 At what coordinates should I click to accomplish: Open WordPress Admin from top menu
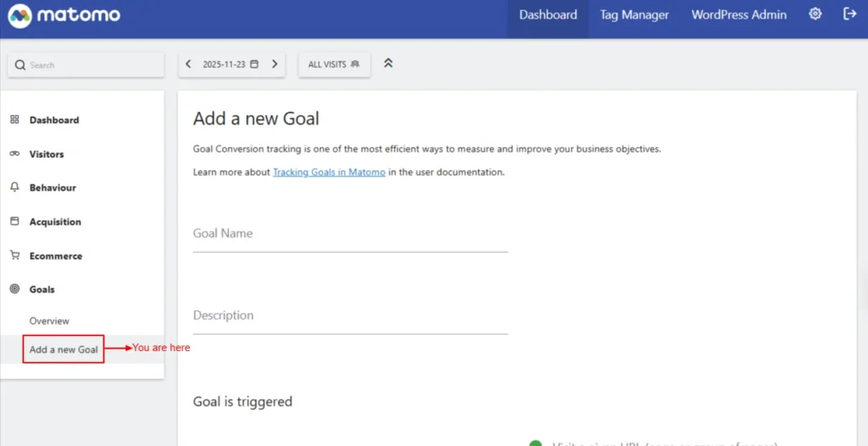pos(738,15)
